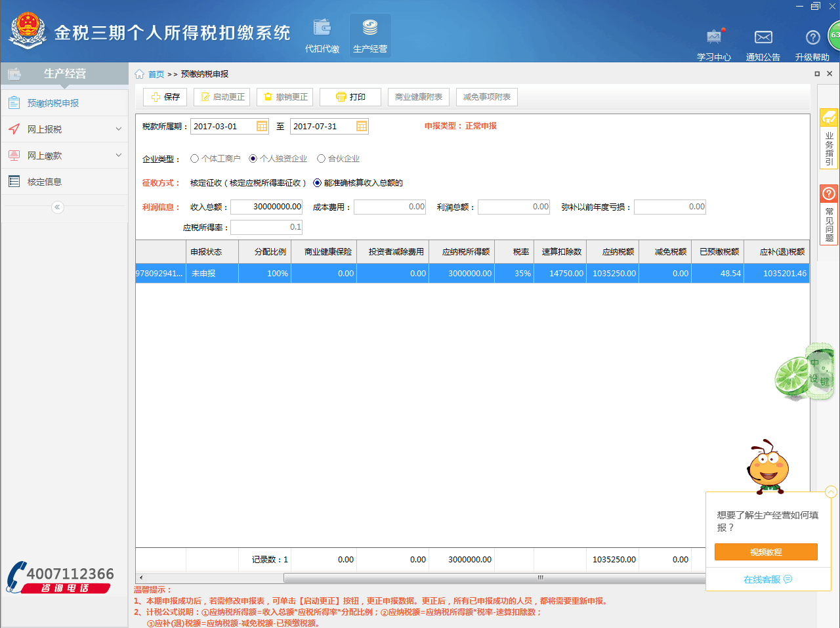Click the cartoon bee mascot
This screenshot has height=628, width=840.
(x=768, y=467)
